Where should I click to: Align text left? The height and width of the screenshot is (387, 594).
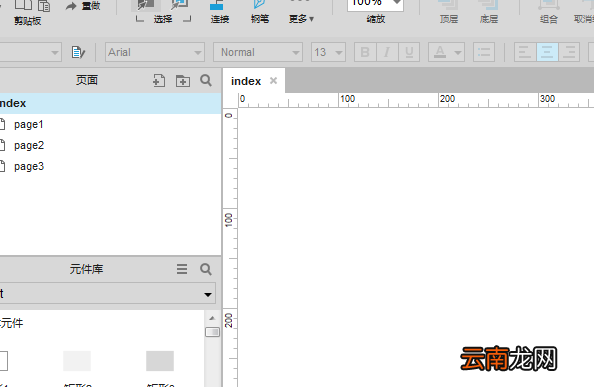coord(525,52)
